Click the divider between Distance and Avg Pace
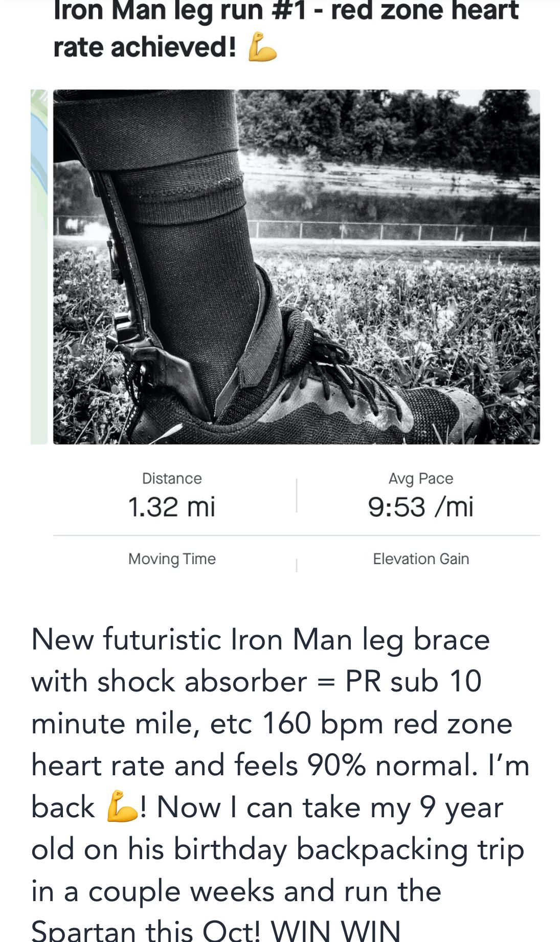This screenshot has height=942, width=560. point(297,495)
